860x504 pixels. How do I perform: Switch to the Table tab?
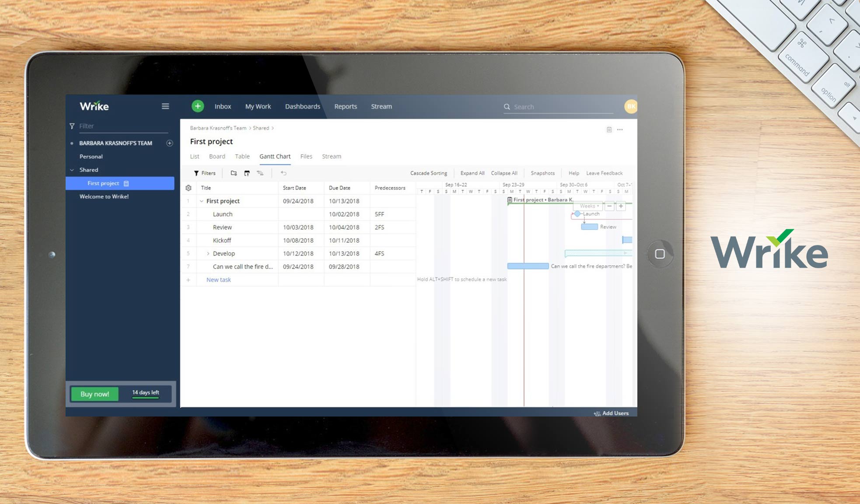242,156
